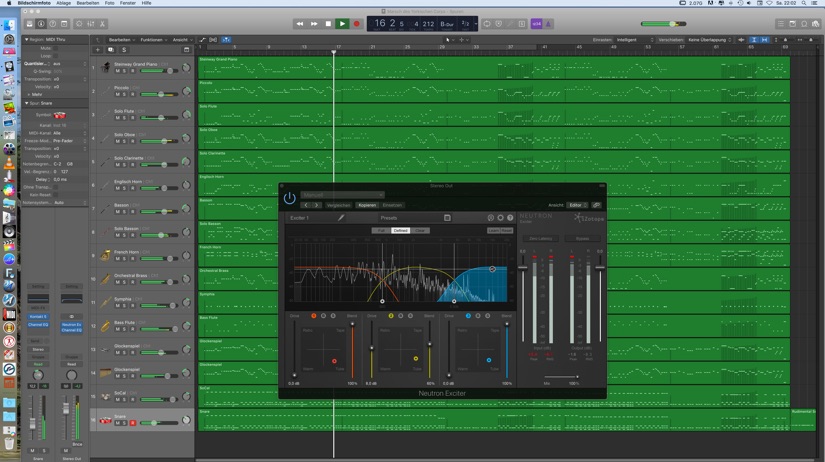Click the Fast Forward transport button
Image resolution: width=825 pixels, height=462 pixels.
point(314,24)
